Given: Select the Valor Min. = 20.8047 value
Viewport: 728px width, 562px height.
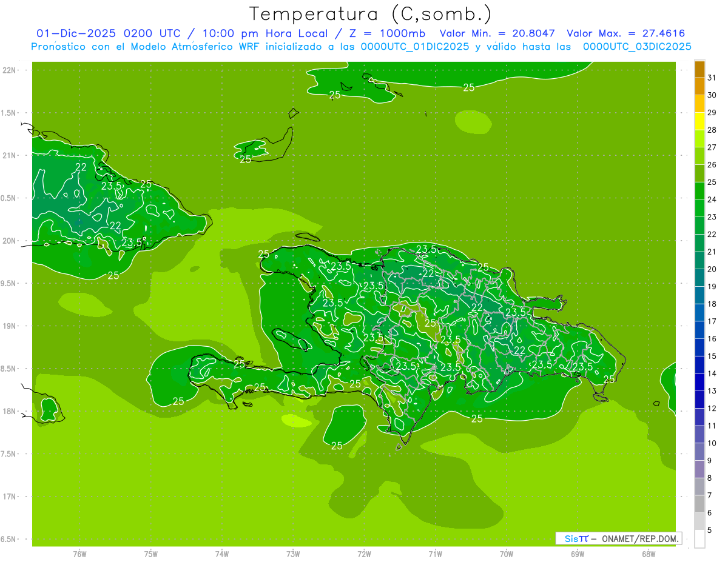Looking at the screenshot, I should [x=497, y=33].
